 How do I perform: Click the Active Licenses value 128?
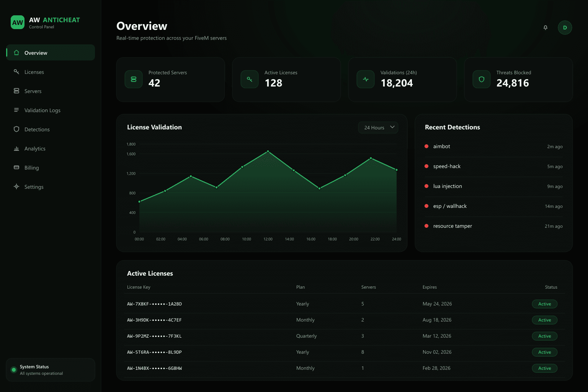[x=273, y=83]
